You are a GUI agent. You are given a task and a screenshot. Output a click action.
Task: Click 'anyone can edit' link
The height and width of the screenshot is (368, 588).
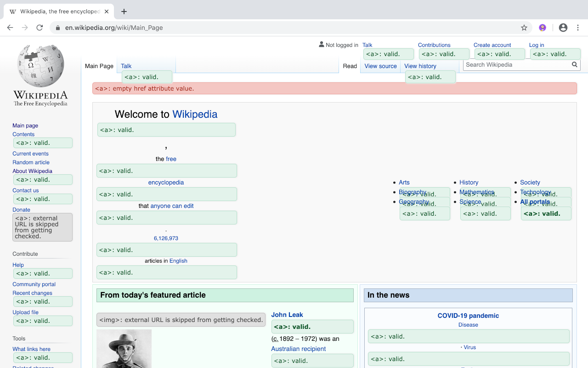(172, 206)
